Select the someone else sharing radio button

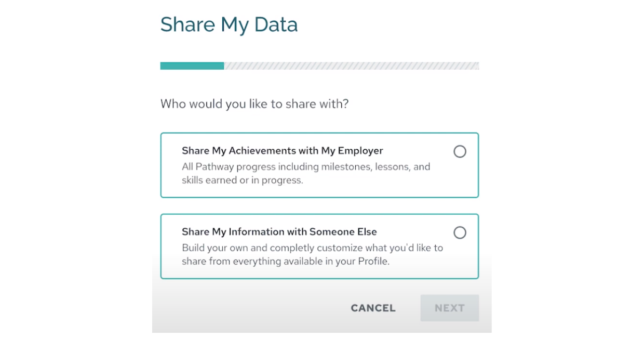(460, 233)
